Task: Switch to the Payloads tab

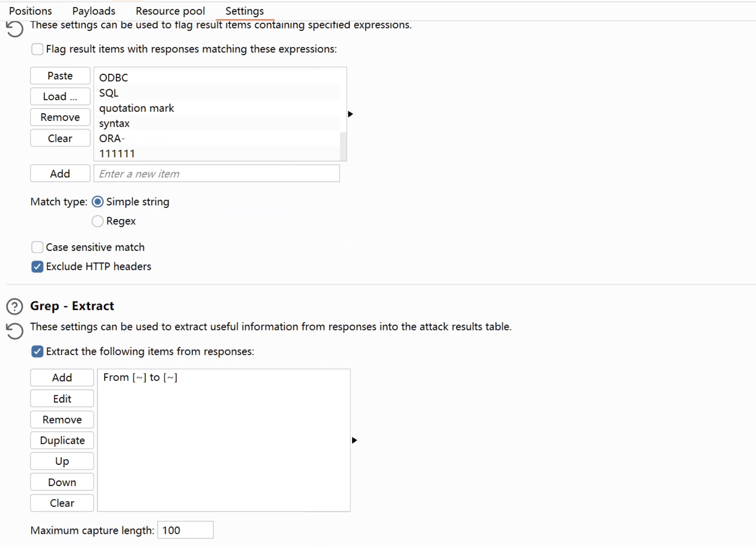Action: (x=93, y=11)
